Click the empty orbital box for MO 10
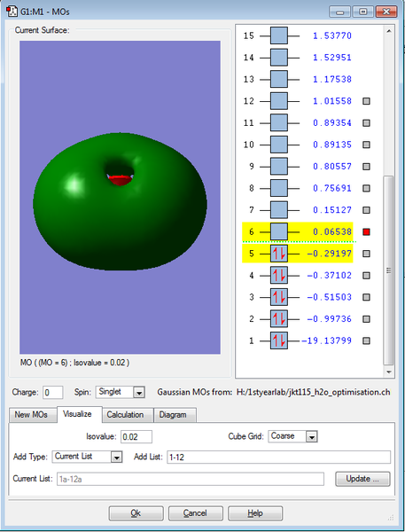This screenshot has width=405, height=532. 279,145
